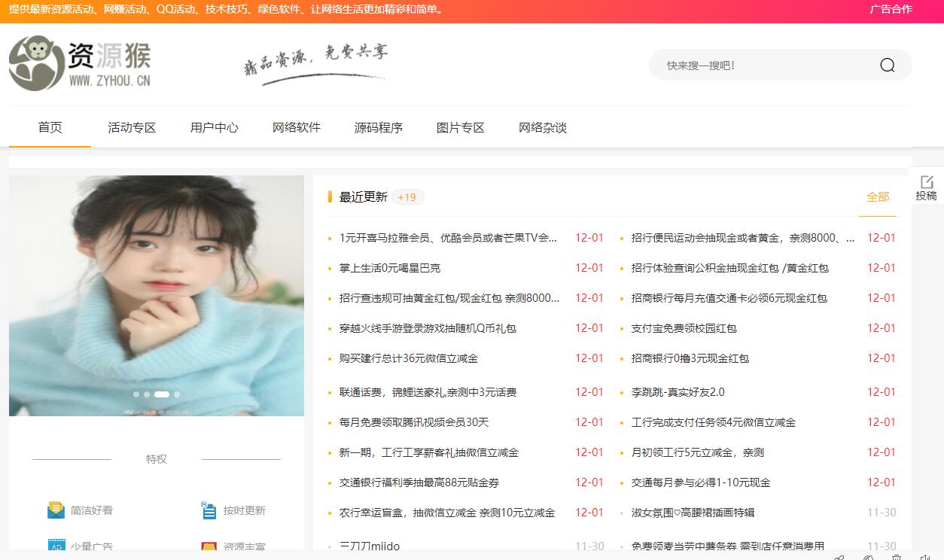Select the first carousel indicator dot
The width and height of the screenshot is (944, 560).
(136, 394)
